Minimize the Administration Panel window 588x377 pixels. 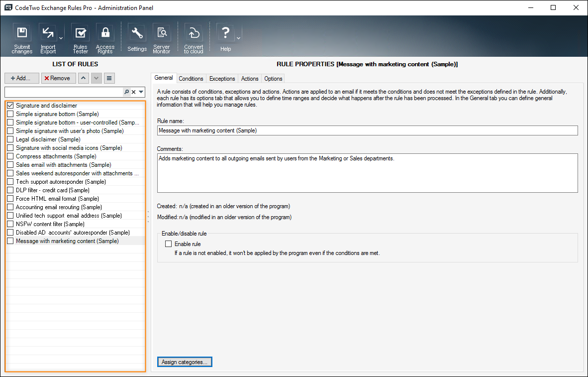click(x=530, y=7)
